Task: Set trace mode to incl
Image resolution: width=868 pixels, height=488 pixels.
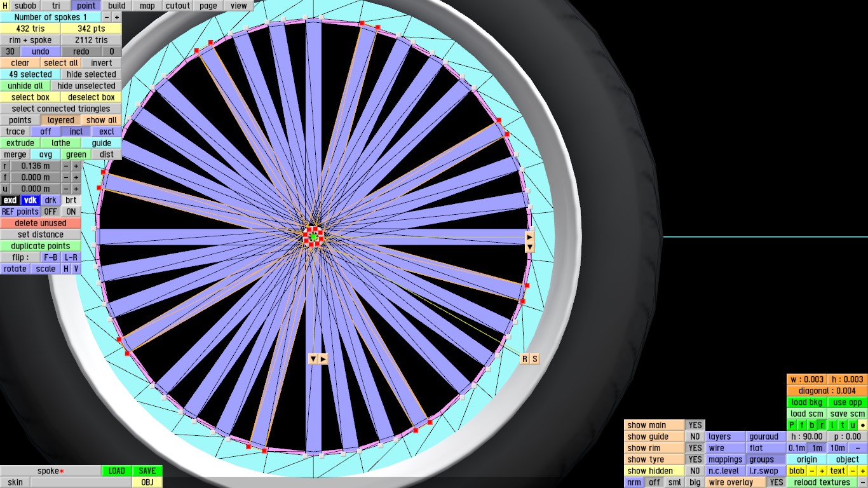Action: (x=76, y=132)
